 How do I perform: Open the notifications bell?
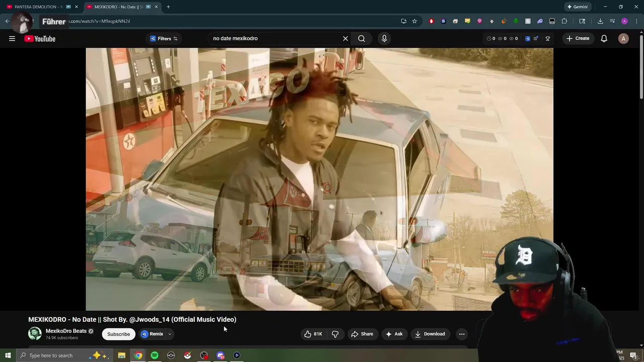click(604, 39)
